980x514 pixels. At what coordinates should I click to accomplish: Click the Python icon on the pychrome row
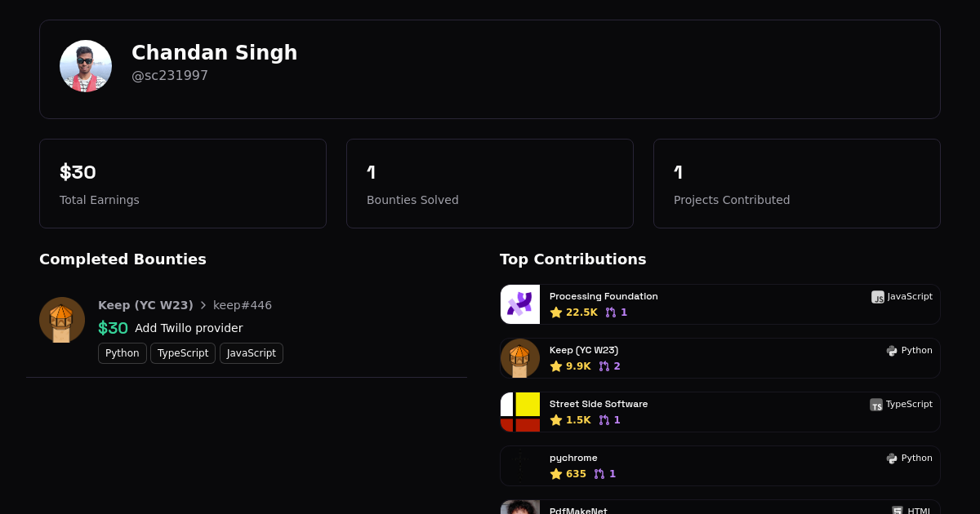[x=891, y=458]
